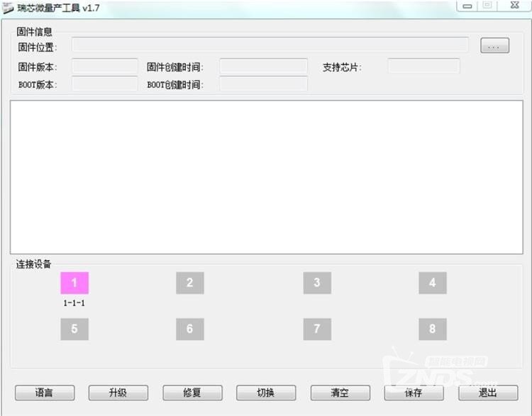Click the BOOT创建时间 field

tap(264, 84)
